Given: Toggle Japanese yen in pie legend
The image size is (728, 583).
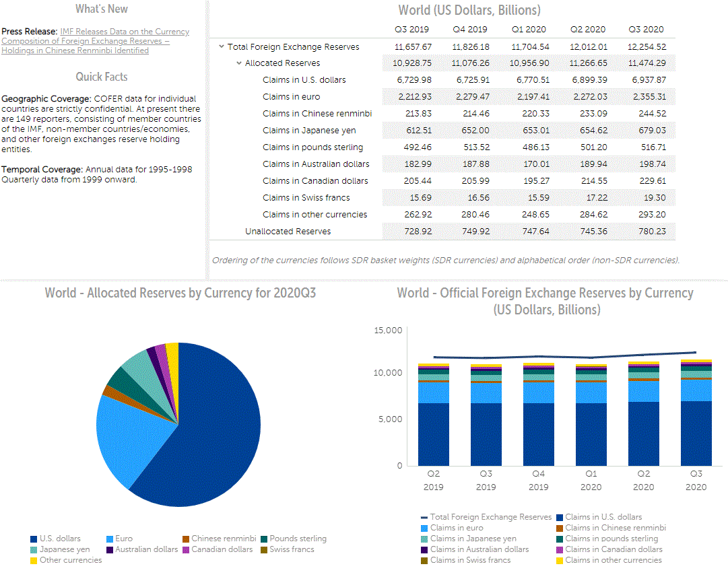Looking at the screenshot, I should coord(34,549).
